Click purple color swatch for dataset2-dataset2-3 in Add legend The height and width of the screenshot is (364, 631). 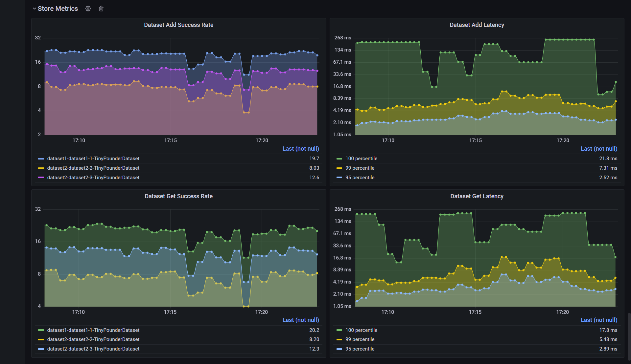pyautogui.click(x=41, y=178)
